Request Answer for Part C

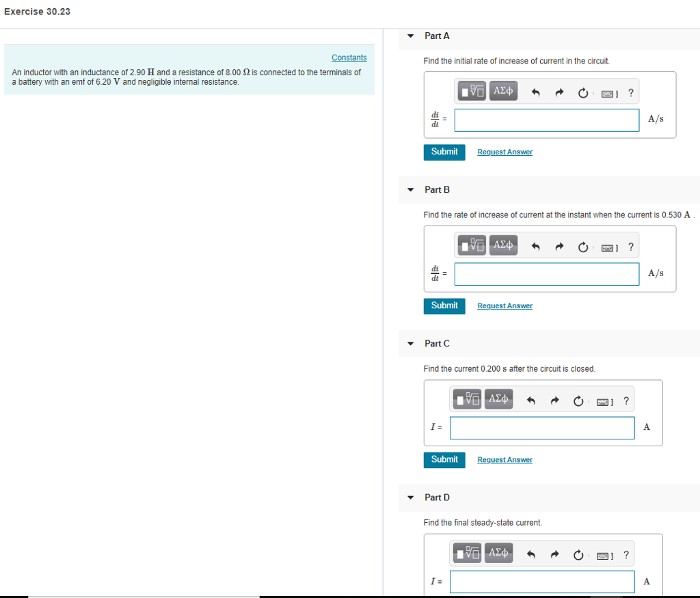505,460
